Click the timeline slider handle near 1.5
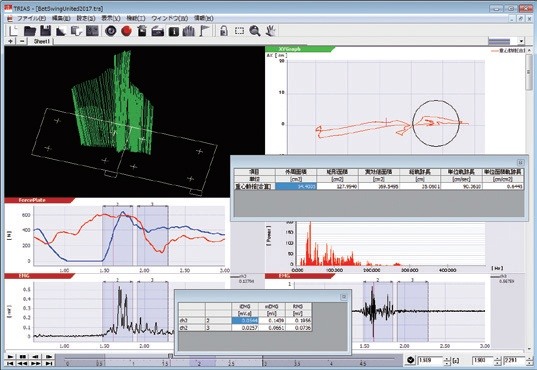This screenshot has width=537, height=370. tap(170, 356)
